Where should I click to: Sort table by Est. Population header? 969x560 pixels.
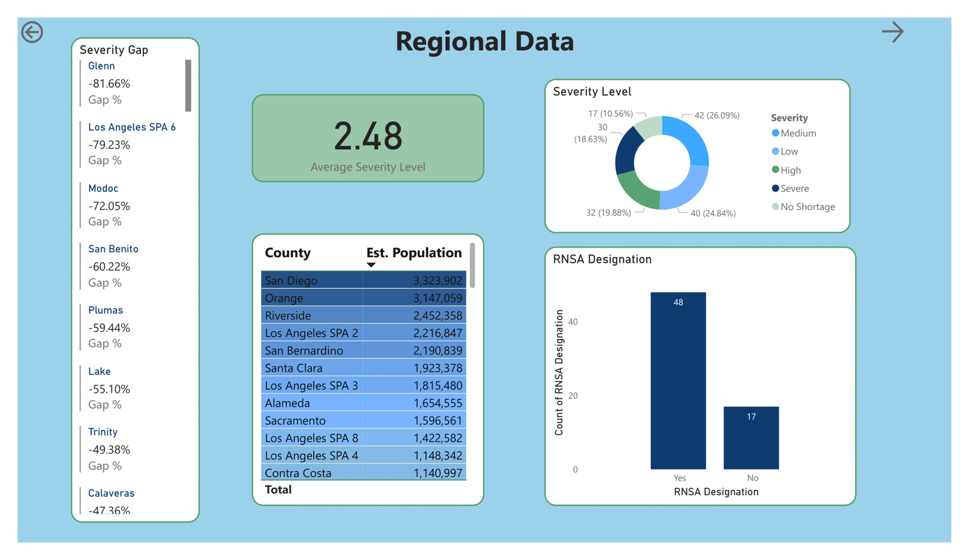(x=414, y=252)
